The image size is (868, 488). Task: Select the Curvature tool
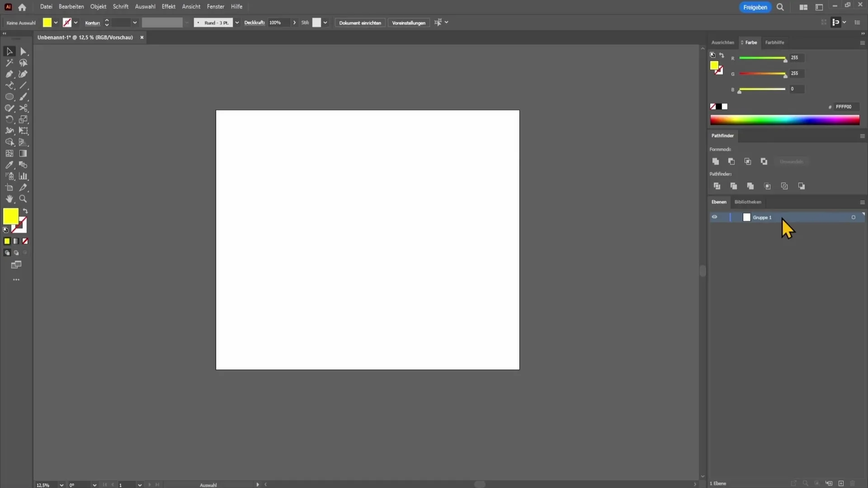coord(24,74)
